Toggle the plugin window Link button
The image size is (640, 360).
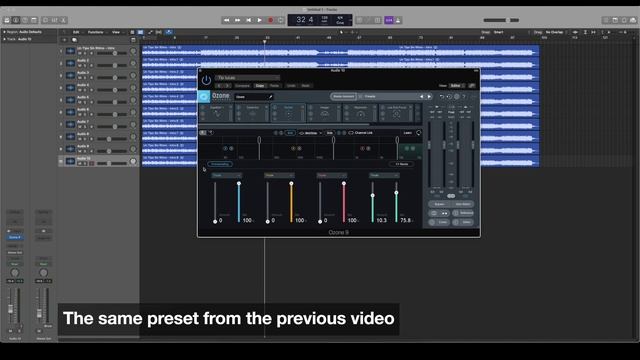coord(472,86)
